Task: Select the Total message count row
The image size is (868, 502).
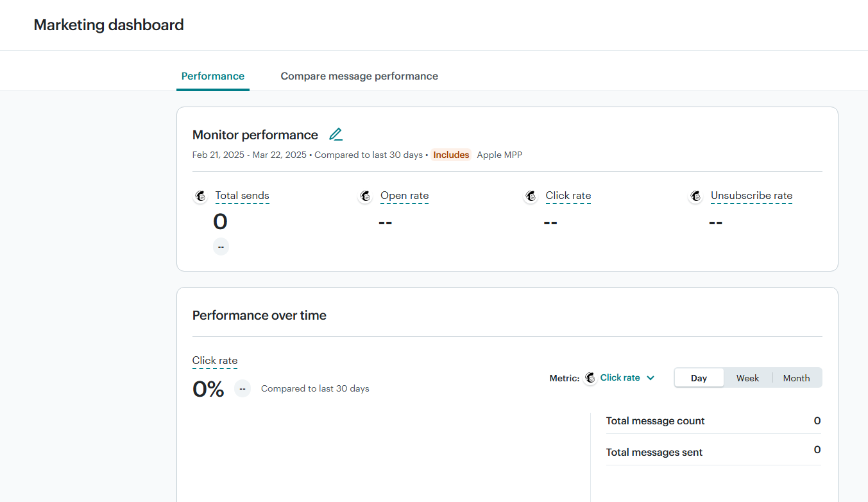Action: pyautogui.click(x=713, y=421)
